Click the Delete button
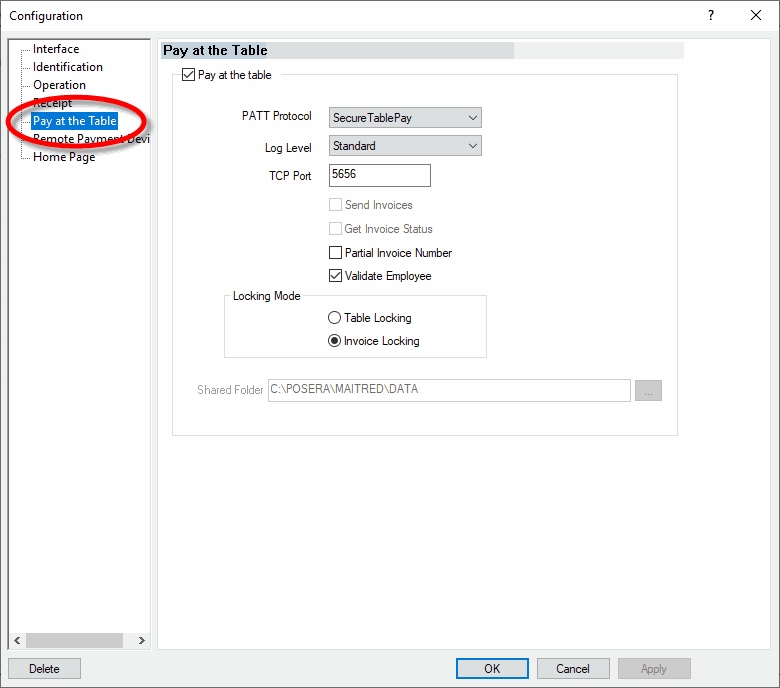The image size is (780, 688). pyautogui.click(x=44, y=668)
